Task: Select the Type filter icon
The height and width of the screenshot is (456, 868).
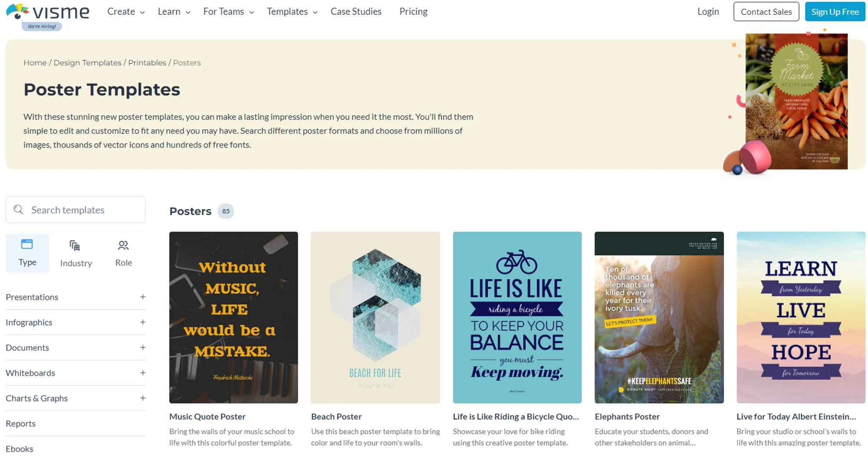Action: [27, 244]
